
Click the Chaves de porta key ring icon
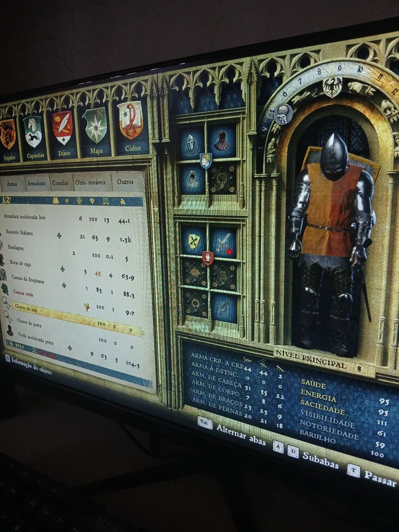tap(8, 316)
